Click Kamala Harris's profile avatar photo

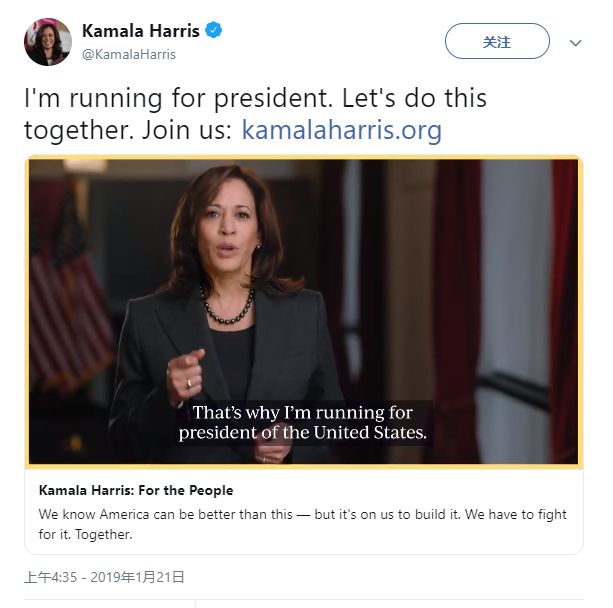coord(48,42)
